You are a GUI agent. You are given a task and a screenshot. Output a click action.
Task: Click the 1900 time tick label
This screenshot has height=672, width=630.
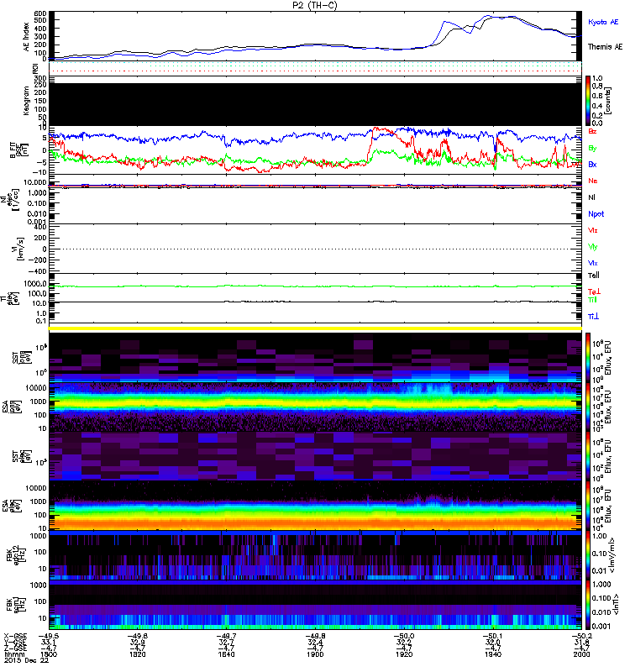pos(315,654)
